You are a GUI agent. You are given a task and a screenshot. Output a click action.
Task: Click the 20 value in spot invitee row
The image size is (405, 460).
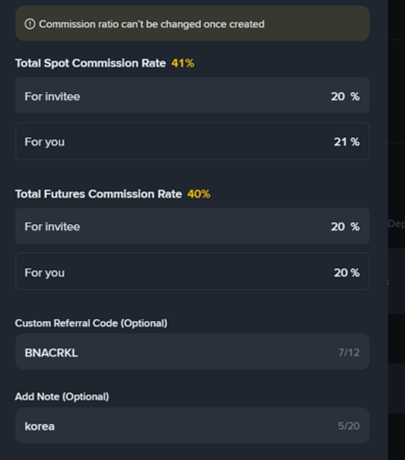coord(338,96)
